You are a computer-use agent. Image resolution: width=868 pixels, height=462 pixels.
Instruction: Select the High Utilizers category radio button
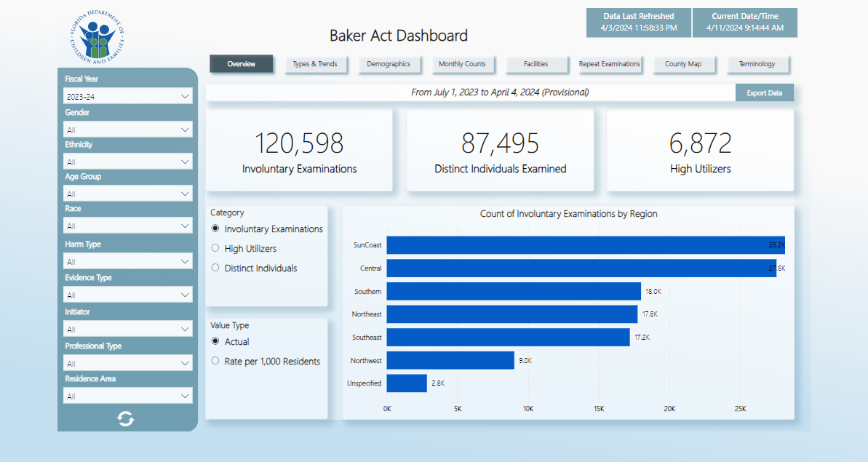click(215, 249)
